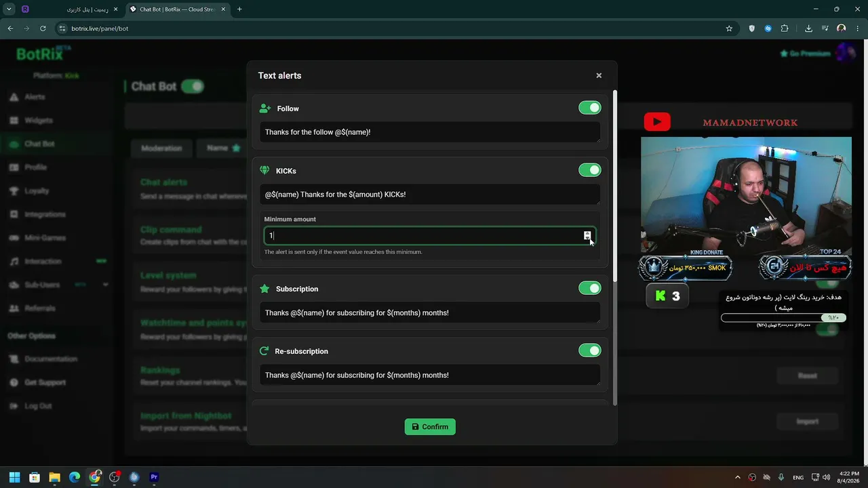The width and height of the screenshot is (868, 488).
Task: Open Windows Start menu
Action: point(14,477)
